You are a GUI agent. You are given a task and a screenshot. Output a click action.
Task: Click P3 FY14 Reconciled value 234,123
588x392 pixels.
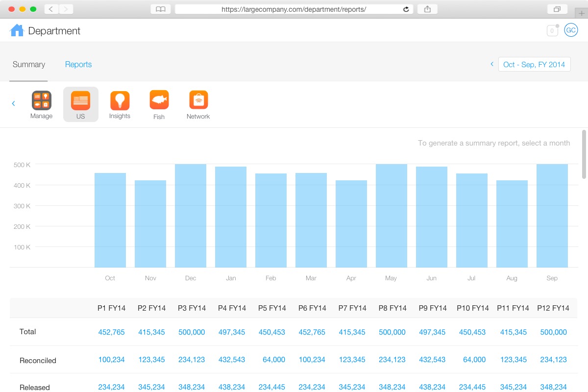(192, 360)
